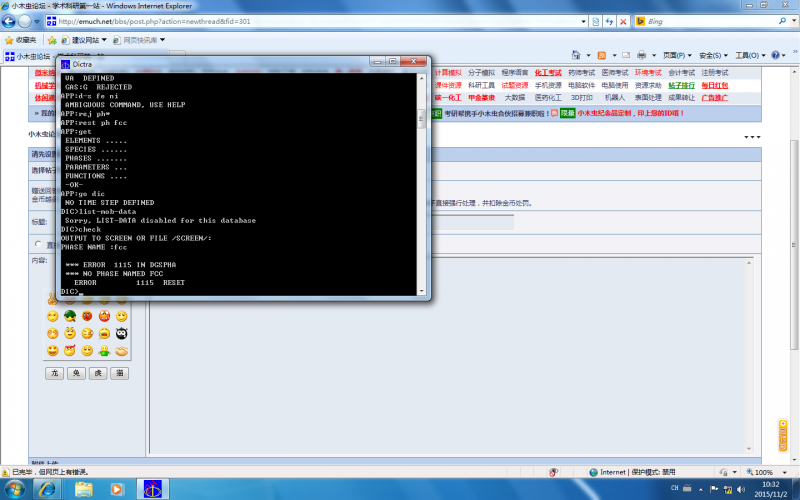Screen dimensions: 800x500
Task: Open the Home button dropdown arrow
Action: point(588,55)
